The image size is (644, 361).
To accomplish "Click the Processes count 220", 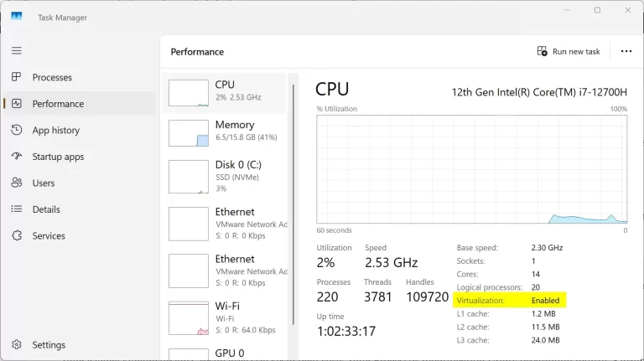I will (327, 297).
